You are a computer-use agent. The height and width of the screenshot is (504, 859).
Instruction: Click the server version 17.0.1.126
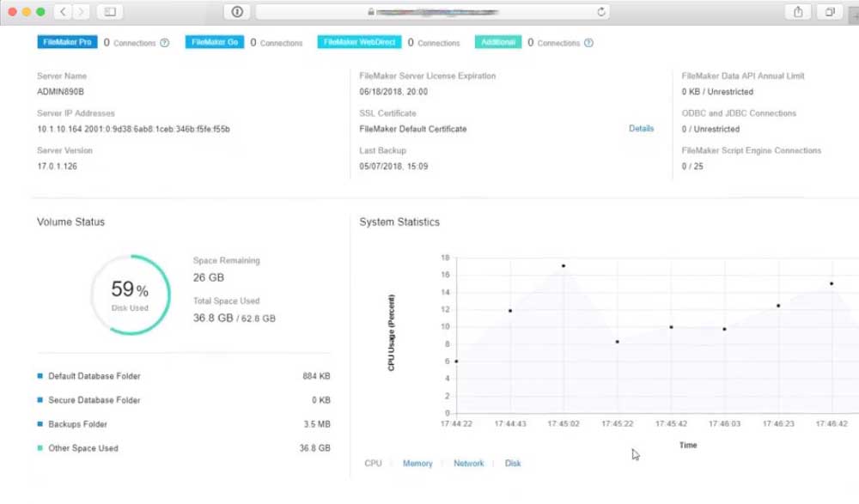click(57, 166)
